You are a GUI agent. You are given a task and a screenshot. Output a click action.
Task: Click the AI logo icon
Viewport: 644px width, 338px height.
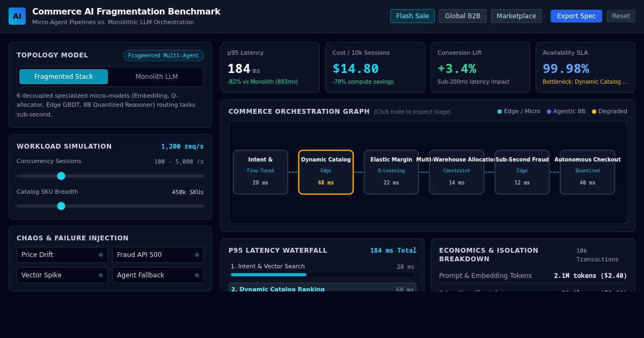(17, 16)
